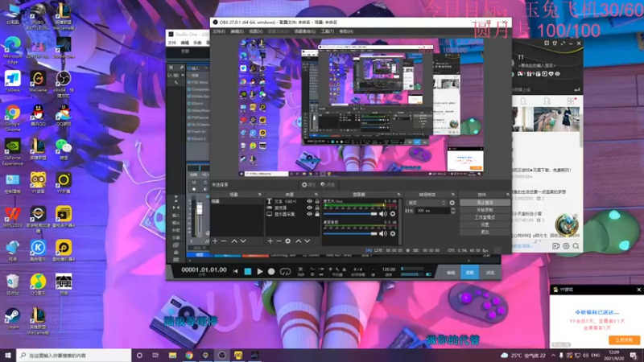
Task: Open transition properties gear icon
Action: point(452,203)
